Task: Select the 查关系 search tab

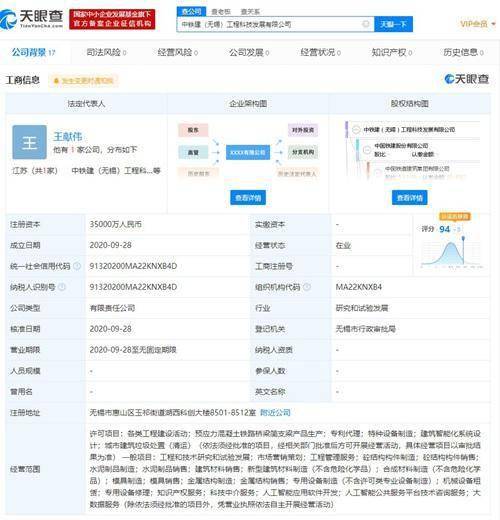Action: point(250,12)
